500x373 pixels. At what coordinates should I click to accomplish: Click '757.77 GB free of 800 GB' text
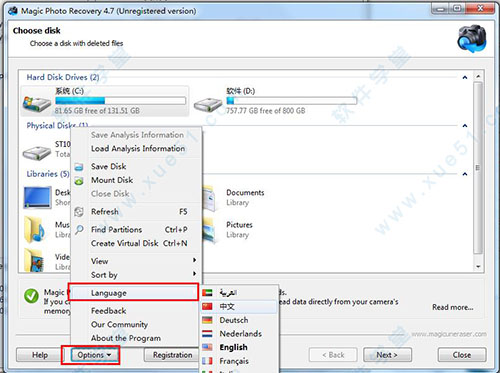click(x=266, y=111)
